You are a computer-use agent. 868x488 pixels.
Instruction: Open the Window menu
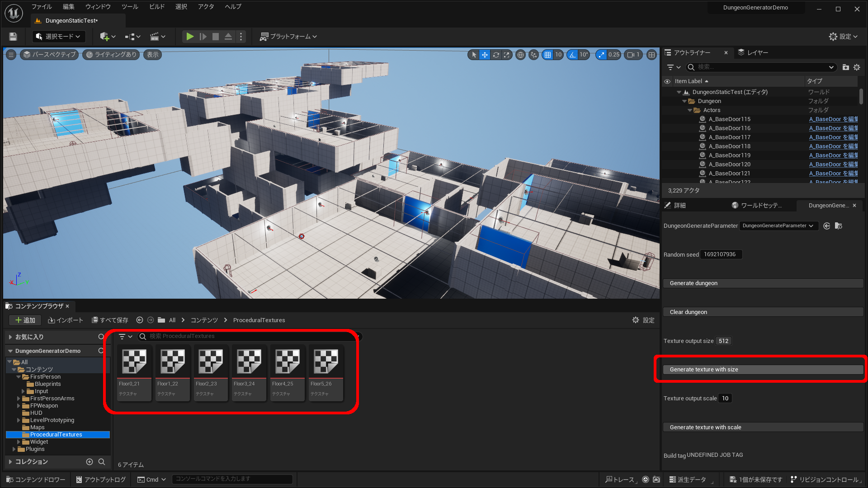click(x=98, y=7)
